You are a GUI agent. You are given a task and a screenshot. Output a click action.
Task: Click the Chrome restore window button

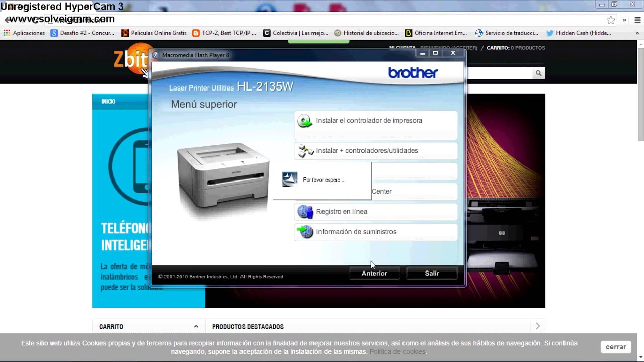(614, 5)
